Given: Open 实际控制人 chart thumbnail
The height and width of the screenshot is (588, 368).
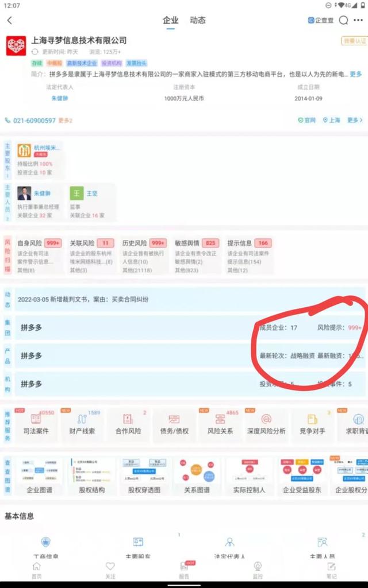Looking at the screenshot, I should [x=250, y=476].
